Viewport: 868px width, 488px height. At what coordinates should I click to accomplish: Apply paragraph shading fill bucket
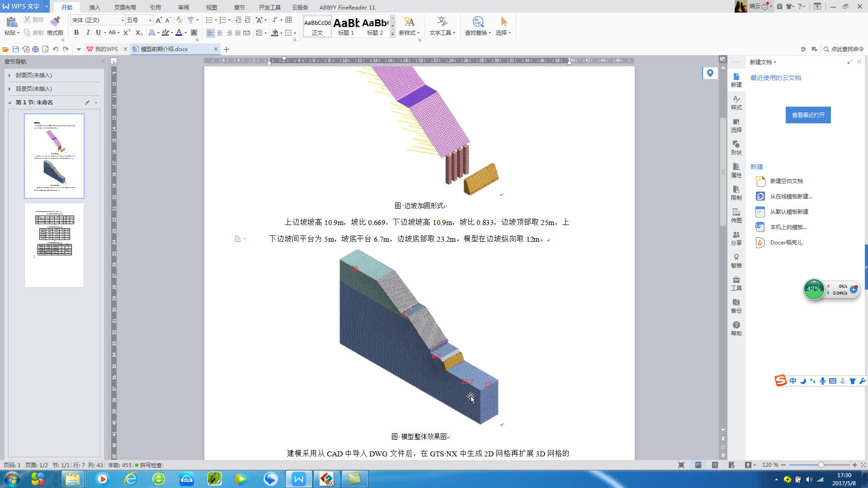point(274,33)
